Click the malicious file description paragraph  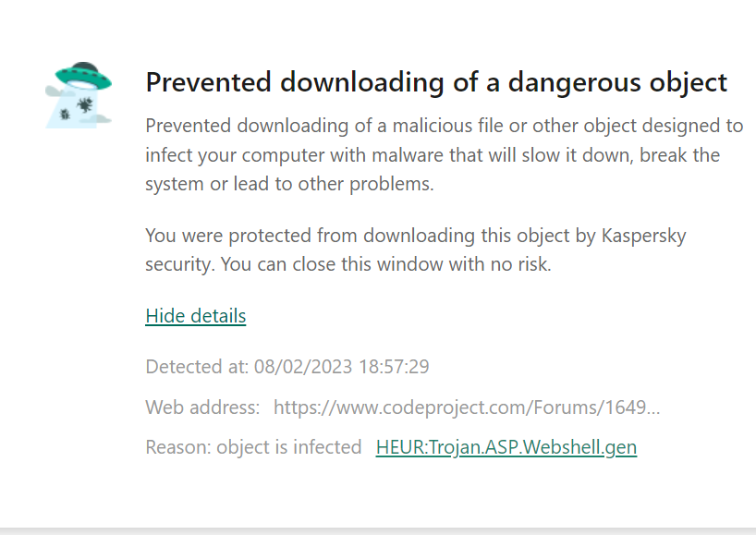(444, 154)
